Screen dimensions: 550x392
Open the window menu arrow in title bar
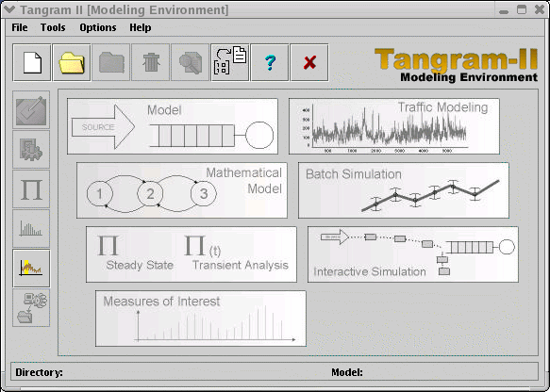click(8, 9)
